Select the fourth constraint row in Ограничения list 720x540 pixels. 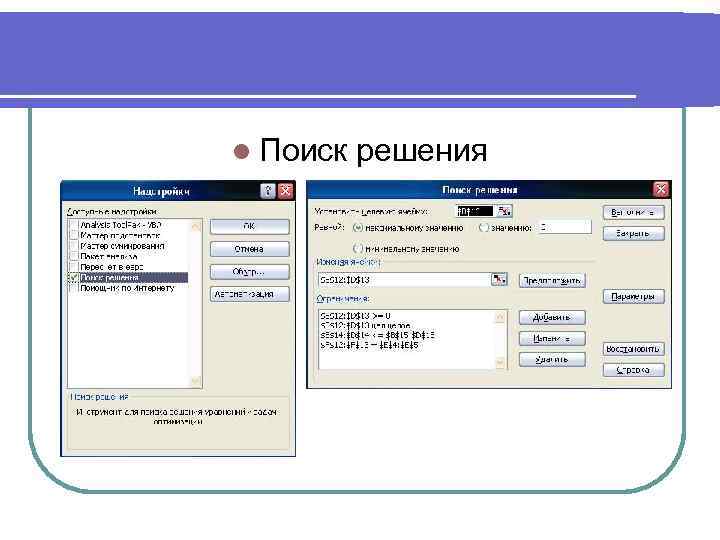click(370, 345)
